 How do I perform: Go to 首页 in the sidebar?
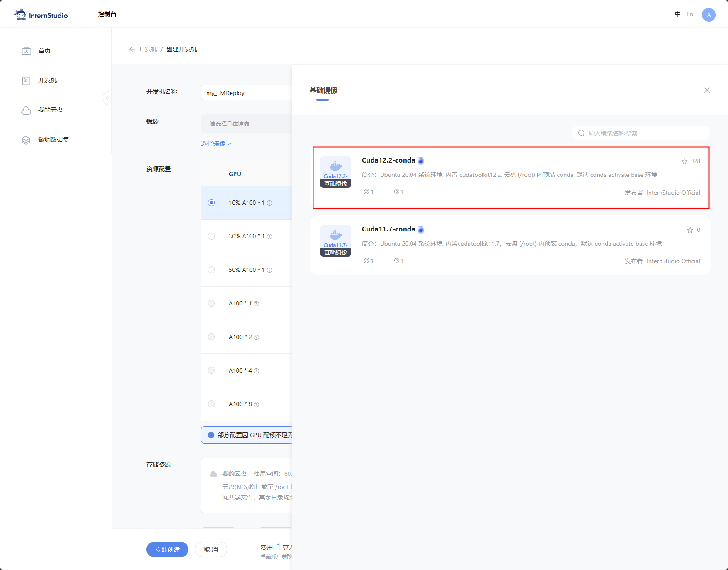(44, 51)
